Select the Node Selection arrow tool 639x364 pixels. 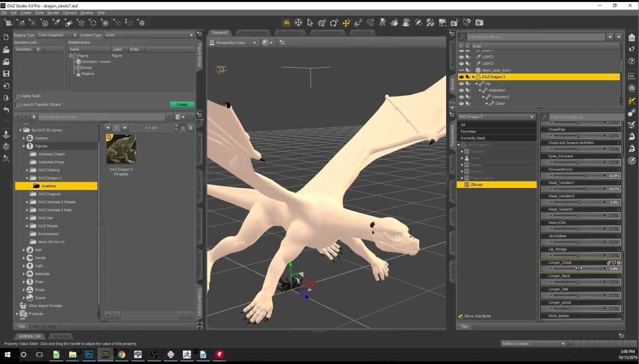coord(310,22)
